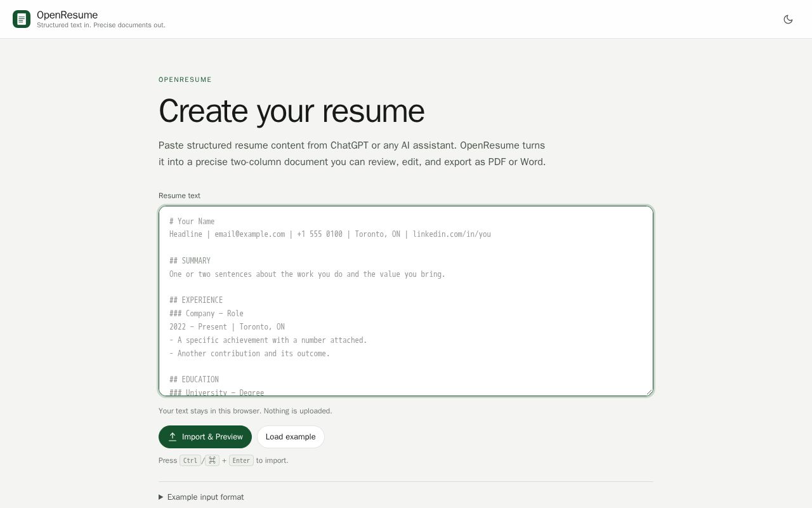The height and width of the screenshot is (508, 812).
Task: Click the Create your resume heading
Action: tap(291, 111)
